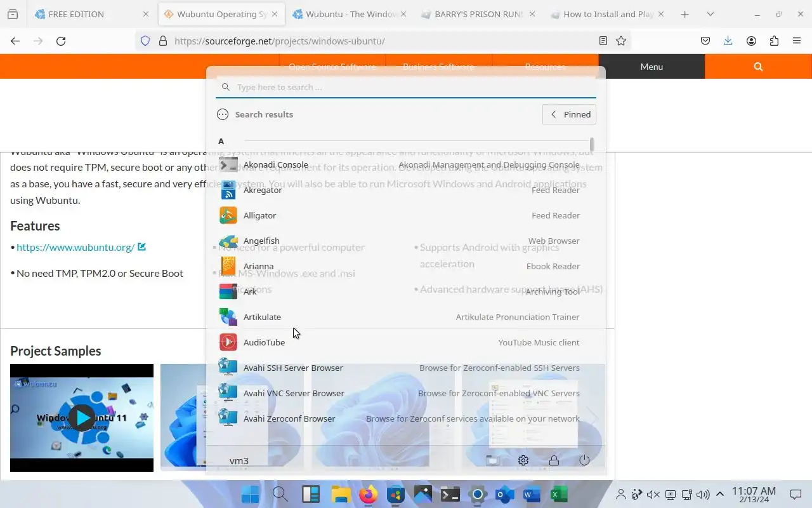This screenshot has height=508, width=812.
Task: Open Avahi VNC Server Browser
Action: [x=400, y=393]
